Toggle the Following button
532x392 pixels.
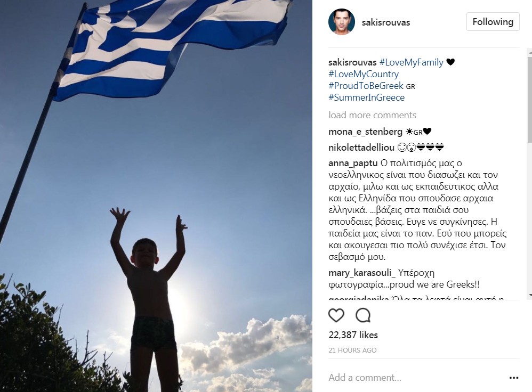click(x=493, y=22)
